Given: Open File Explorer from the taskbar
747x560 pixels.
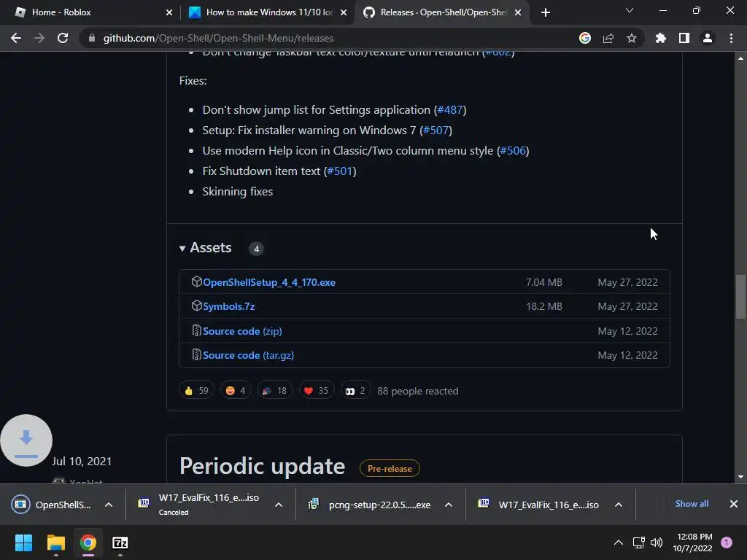Looking at the screenshot, I should coord(55,542).
